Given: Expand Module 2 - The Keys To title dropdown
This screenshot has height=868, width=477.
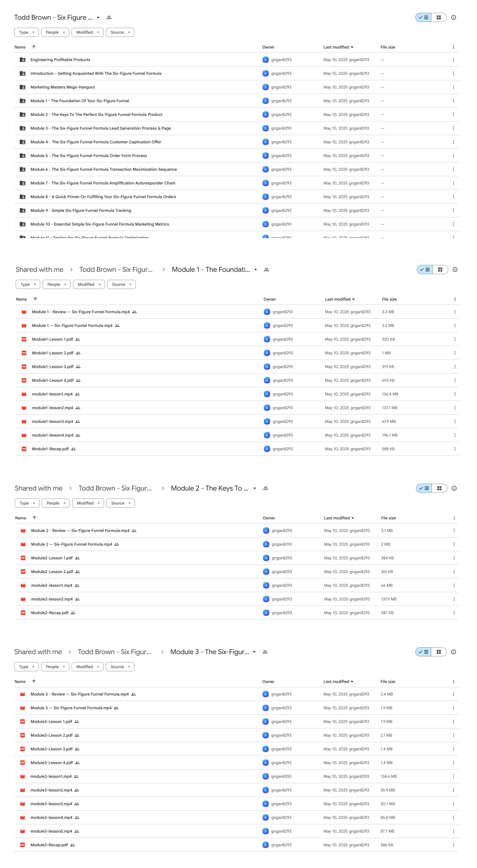Looking at the screenshot, I should click(254, 488).
